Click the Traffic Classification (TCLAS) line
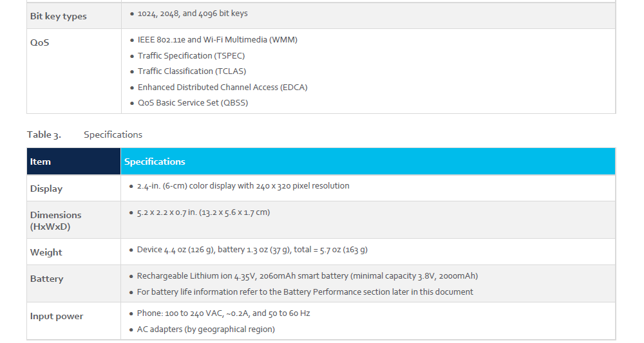 coord(192,71)
